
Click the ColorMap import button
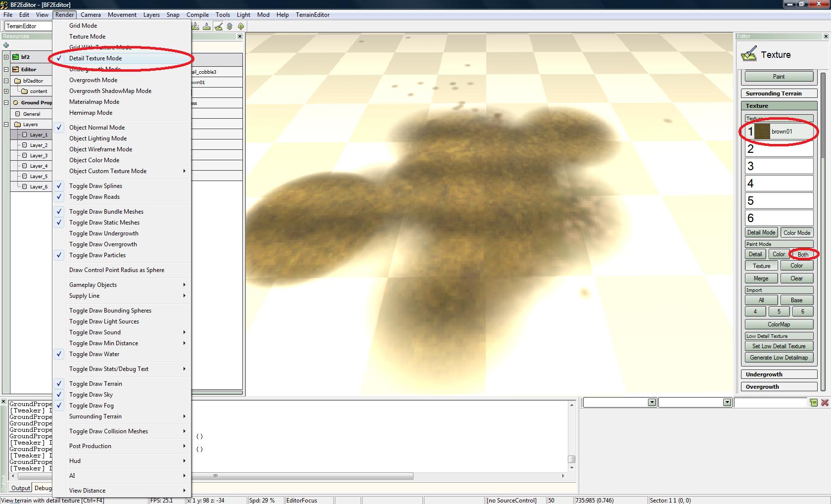click(x=779, y=324)
